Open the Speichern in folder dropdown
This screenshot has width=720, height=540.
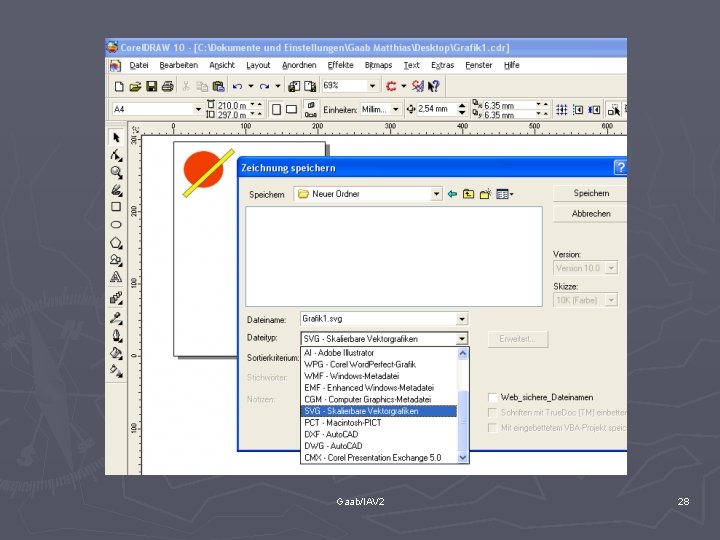[436, 194]
